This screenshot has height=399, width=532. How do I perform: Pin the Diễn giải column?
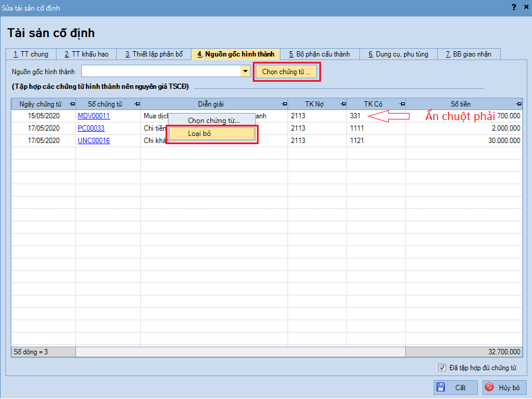click(x=284, y=104)
